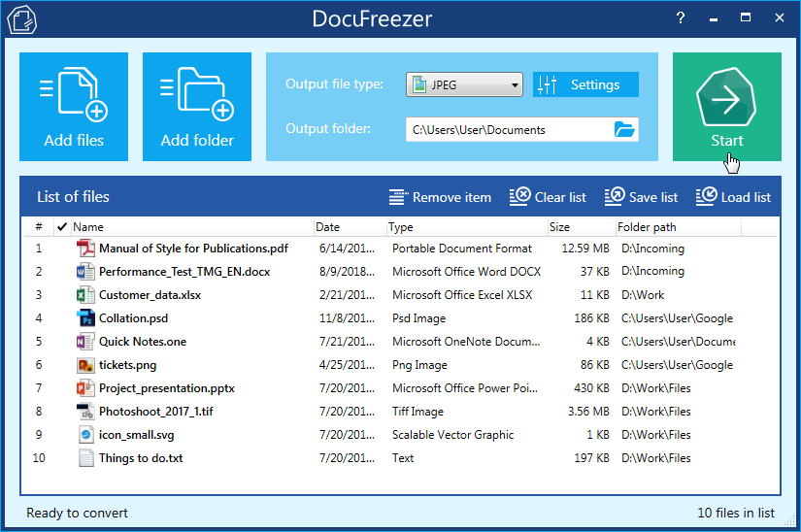Click Microsoft Office Word DOCX type cell
Image resolution: width=801 pixels, height=532 pixels.
click(x=466, y=272)
